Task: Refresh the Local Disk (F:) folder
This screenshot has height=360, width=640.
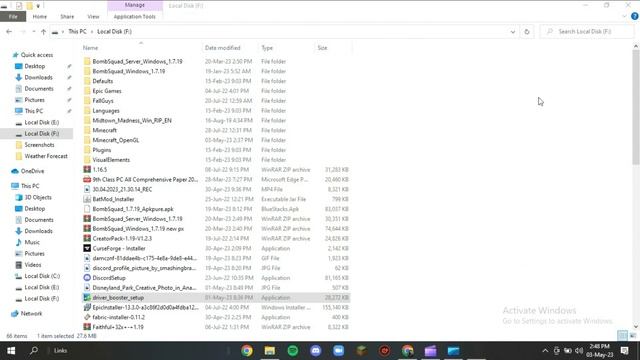Action: tap(527, 32)
